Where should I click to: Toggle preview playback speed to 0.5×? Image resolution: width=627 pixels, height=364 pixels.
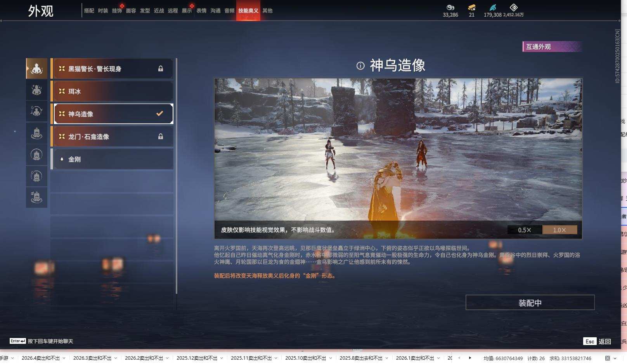click(525, 230)
